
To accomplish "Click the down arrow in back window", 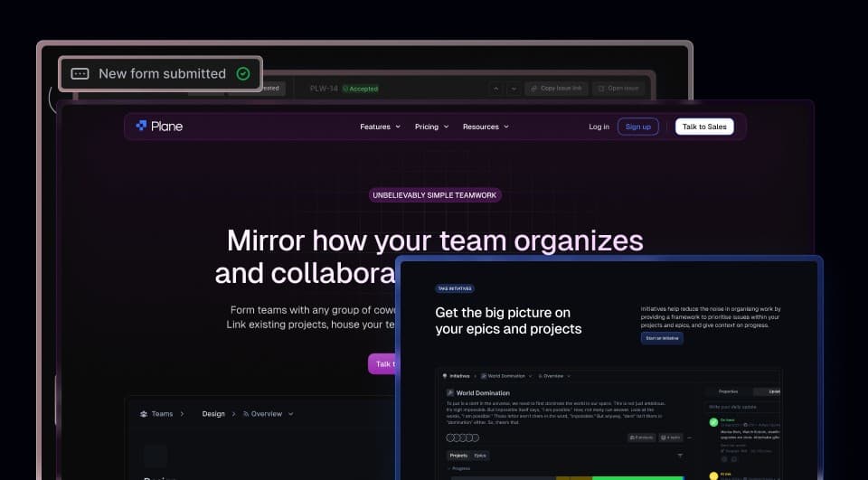I will pyautogui.click(x=514, y=89).
